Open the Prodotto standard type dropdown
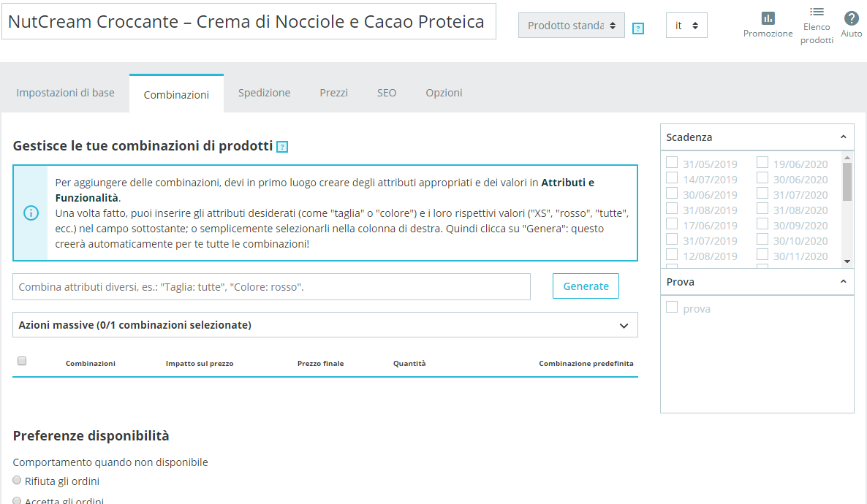The width and height of the screenshot is (867, 504). 571,26
